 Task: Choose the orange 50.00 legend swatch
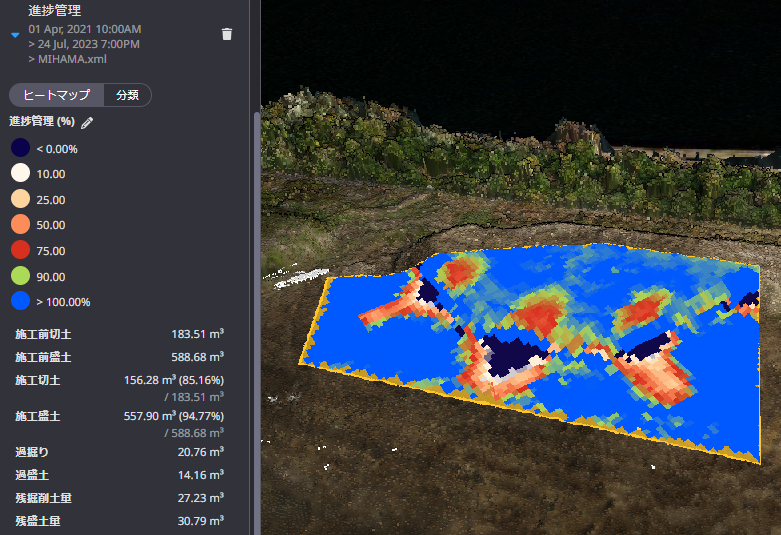pos(20,225)
